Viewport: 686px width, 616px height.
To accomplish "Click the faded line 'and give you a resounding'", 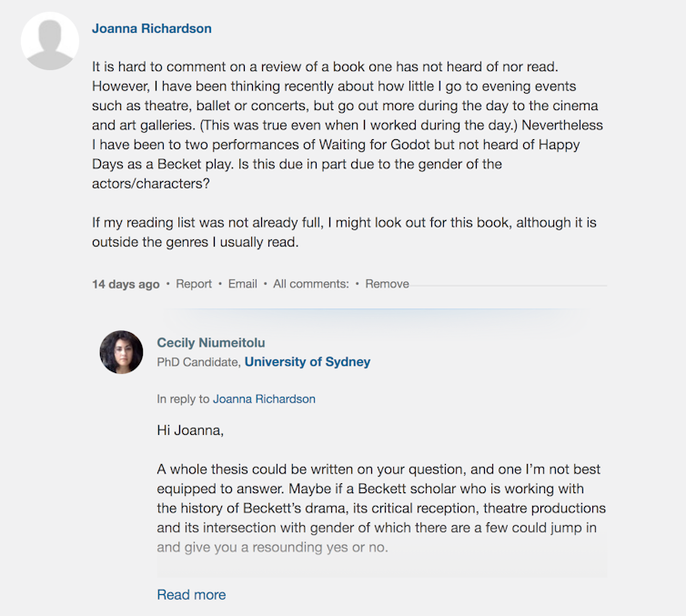I will click(x=272, y=547).
